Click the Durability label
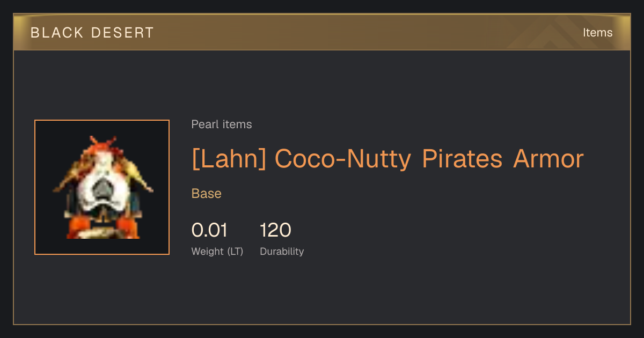The height and width of the screenshot is (338, 644). 282,252
